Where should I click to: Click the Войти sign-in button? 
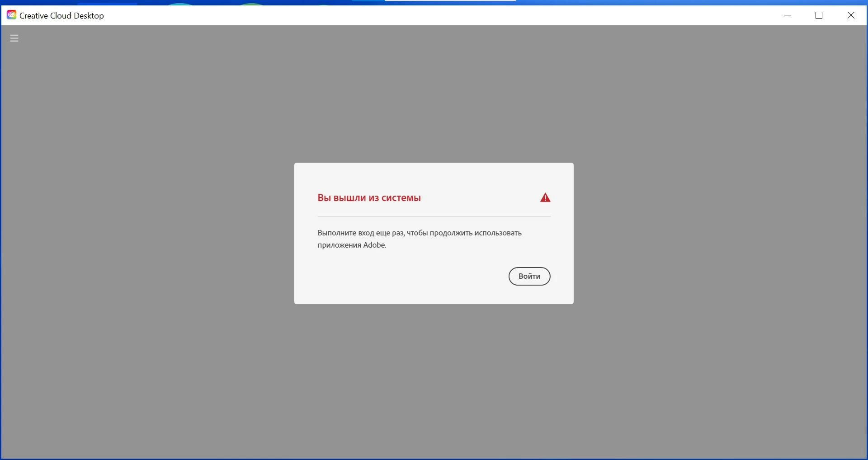(529, 276)
